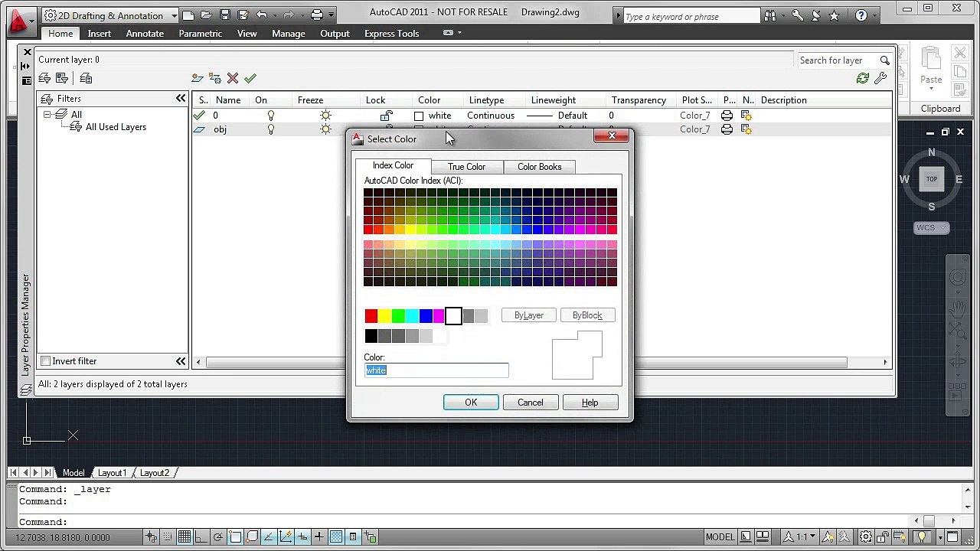
Task: Click the New drawing icon
Action: [188, 15]
